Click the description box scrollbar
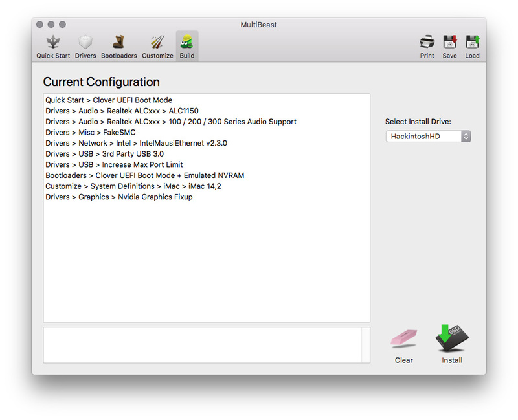 tap(366, 345)
